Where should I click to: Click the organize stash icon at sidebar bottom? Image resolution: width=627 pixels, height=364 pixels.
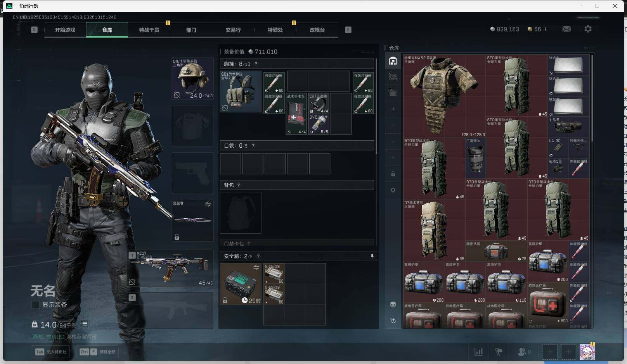[x=393, y=321]
